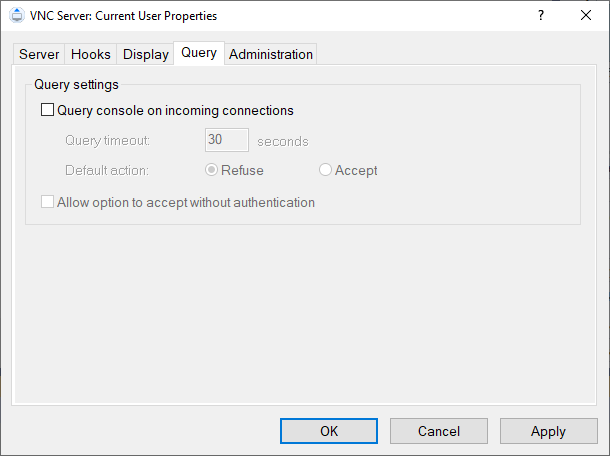Click the window title text

pyautogui.click(x=123, y=16)
